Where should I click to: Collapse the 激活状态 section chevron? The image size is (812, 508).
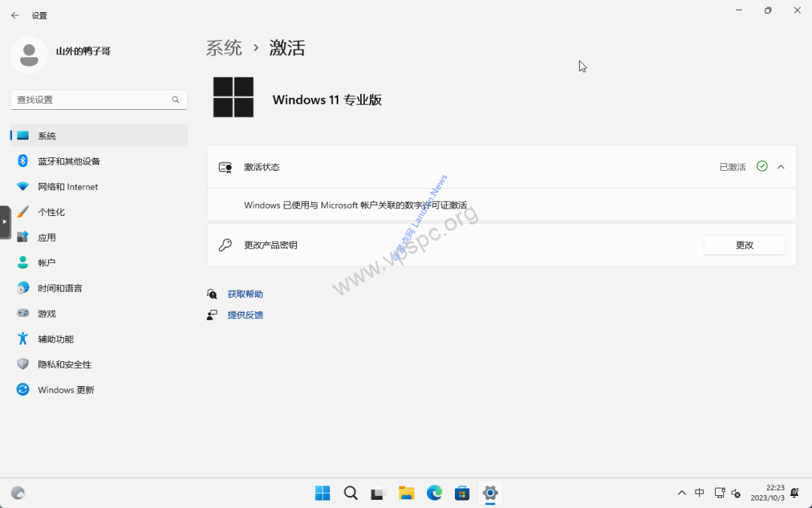[781, 167]
